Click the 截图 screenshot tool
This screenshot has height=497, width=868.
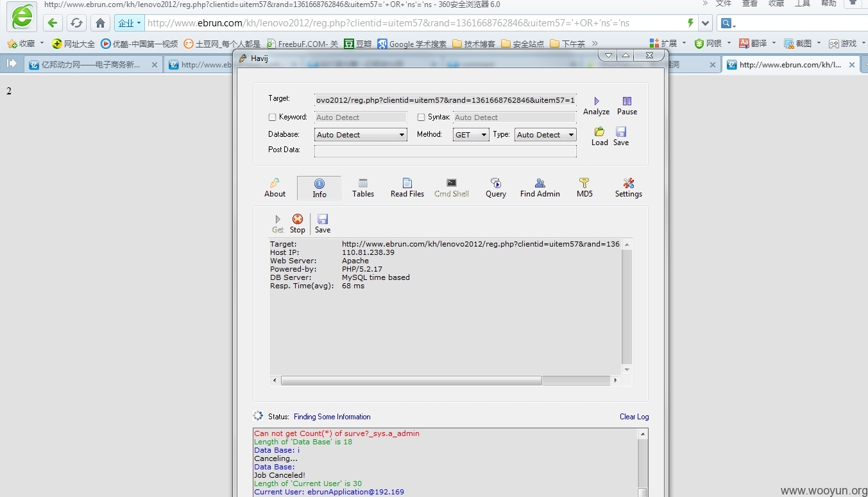pyautogui.click(x=799, y=43)
